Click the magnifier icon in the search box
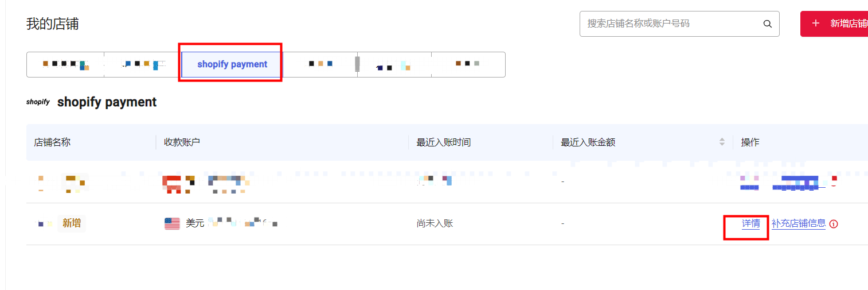The image size is (868, 290). pyautogui.click(x=767, y=24)
